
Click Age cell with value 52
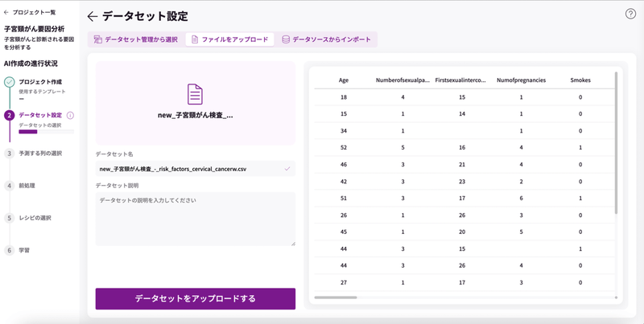point(344,148)
